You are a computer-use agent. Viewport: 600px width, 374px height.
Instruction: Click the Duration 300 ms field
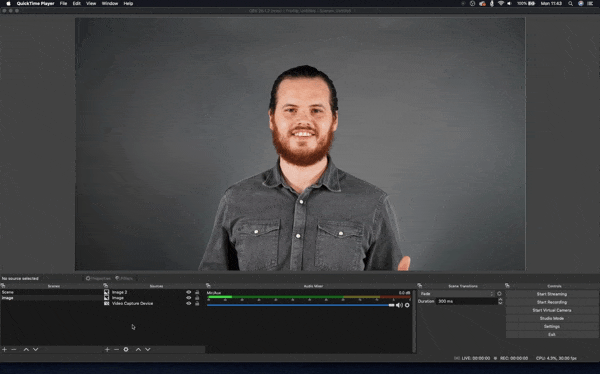pos(466,301)
